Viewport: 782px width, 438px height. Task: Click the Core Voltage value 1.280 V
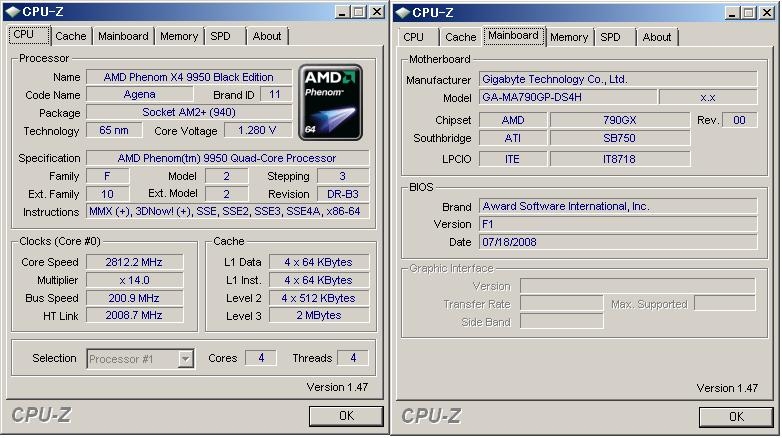(x=257, y=130)
